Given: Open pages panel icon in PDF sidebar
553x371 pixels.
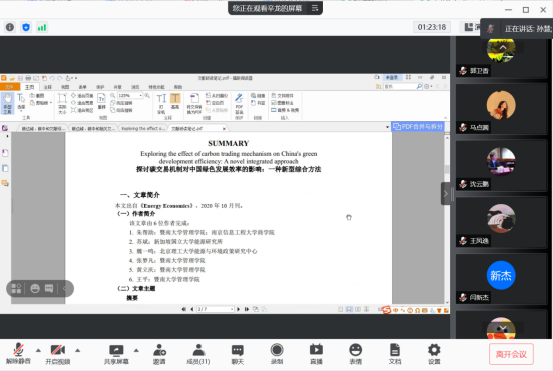Looking at the screenshot, I should pos(5,168).
